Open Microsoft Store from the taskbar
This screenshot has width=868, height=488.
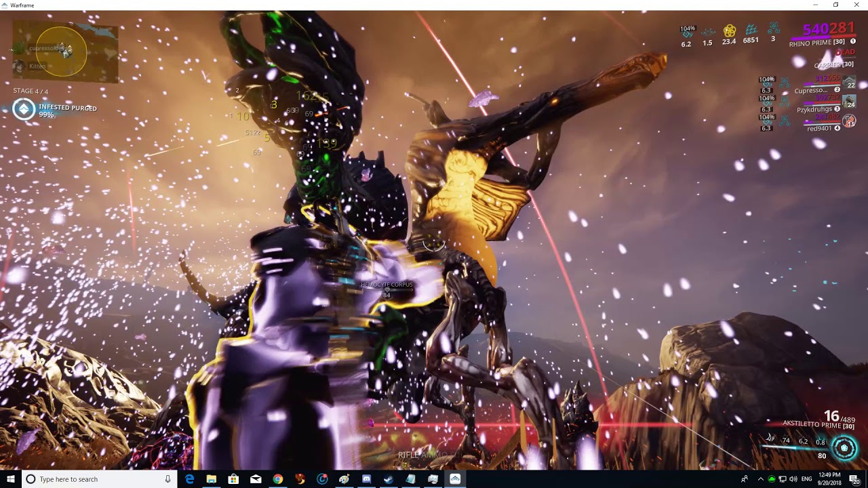click(234, 479)
